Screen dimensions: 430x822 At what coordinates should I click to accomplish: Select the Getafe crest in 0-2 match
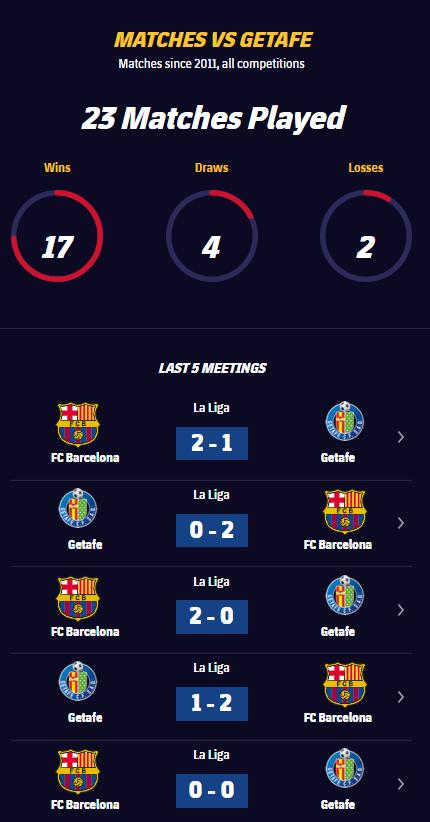point(78,509)
